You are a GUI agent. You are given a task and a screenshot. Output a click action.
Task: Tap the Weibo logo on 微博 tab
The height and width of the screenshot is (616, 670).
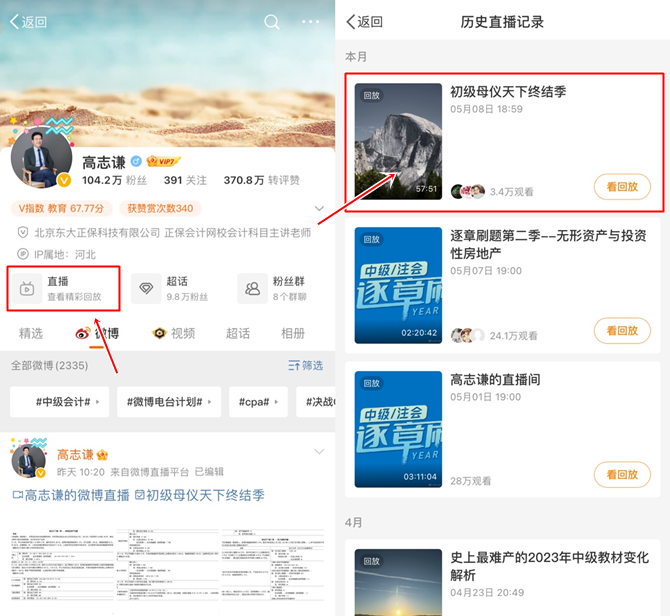pos(82,333)
